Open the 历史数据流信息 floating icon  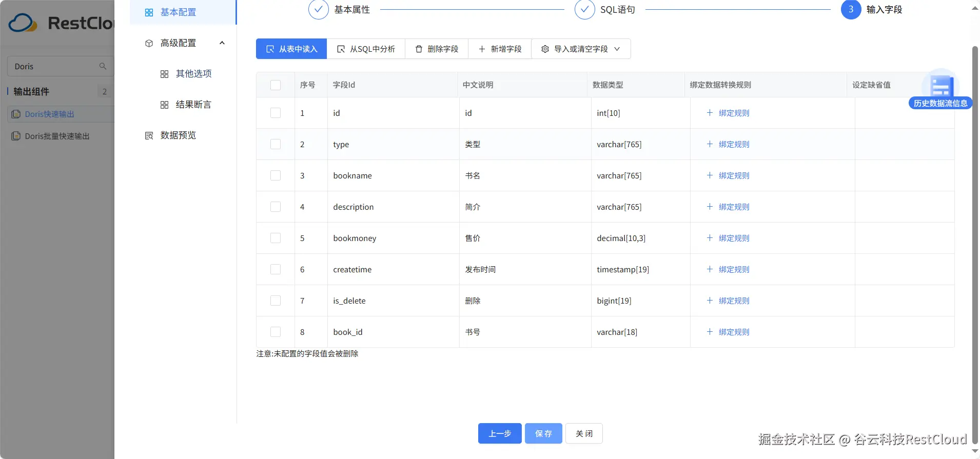pyautogui.click(x=940, y=90)
